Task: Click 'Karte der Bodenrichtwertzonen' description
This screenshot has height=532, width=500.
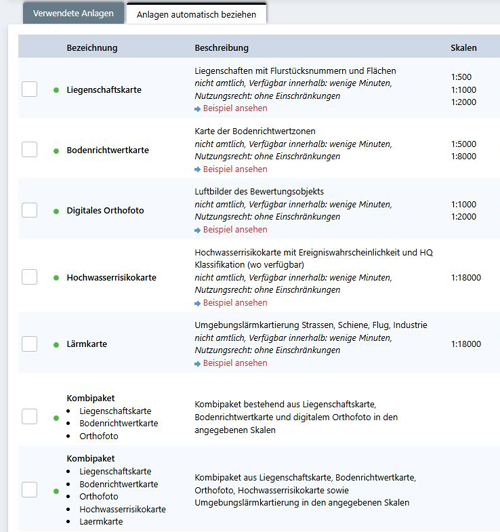Action: point(255,131)
